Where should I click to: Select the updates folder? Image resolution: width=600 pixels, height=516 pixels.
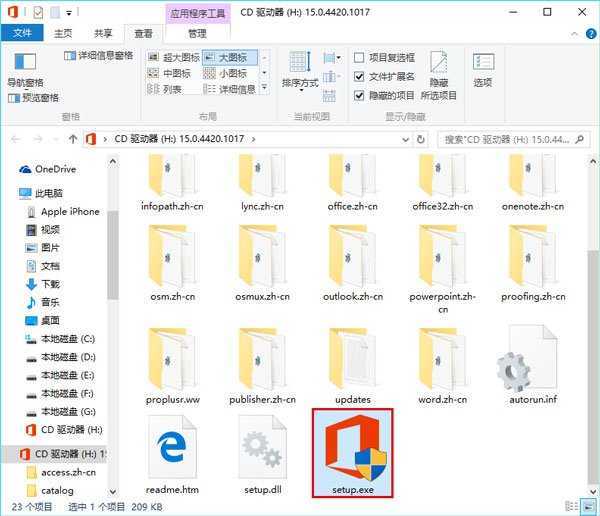coord(352,366)
